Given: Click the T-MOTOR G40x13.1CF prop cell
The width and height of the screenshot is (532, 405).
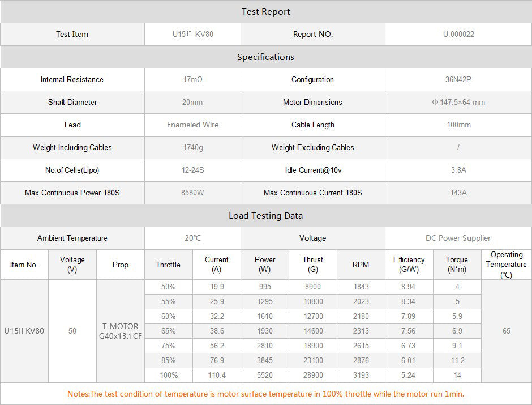Looking at the screenshot, I should point(121,331).
